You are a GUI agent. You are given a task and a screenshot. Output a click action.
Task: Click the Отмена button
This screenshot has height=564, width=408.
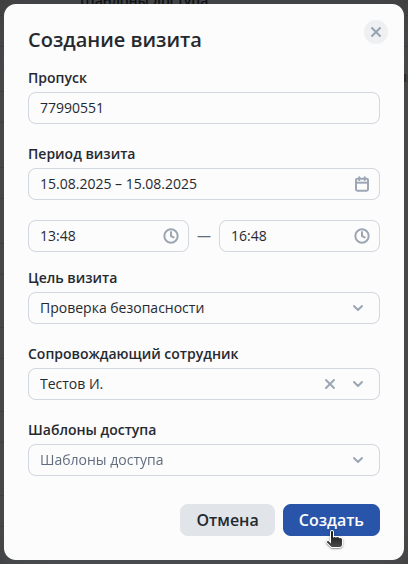point(227,520)
